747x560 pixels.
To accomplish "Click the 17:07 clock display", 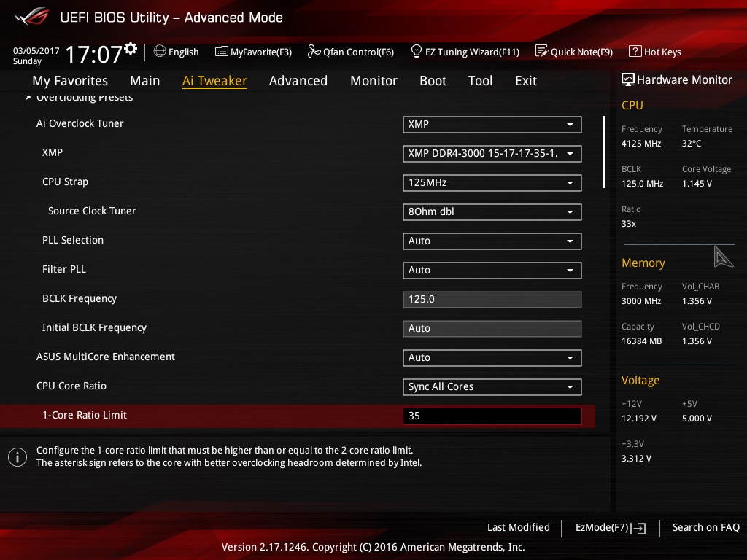I will point(93,54).
